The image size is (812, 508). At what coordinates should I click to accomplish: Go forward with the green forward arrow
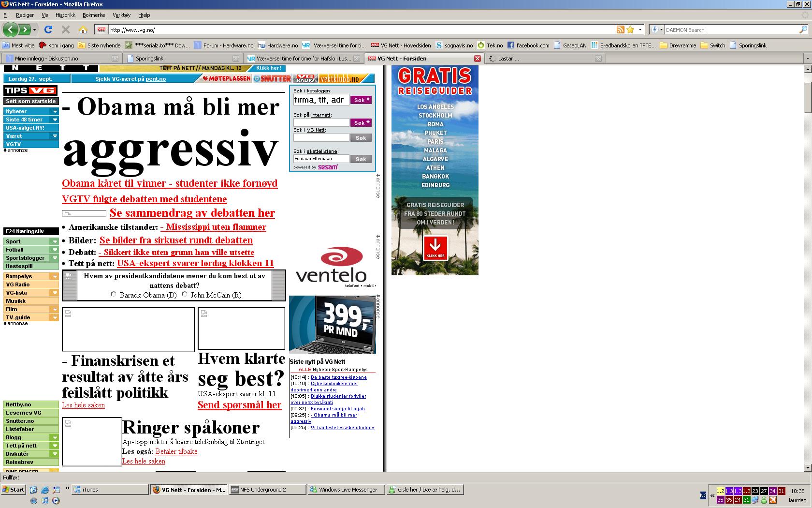(x=25, y=30)
